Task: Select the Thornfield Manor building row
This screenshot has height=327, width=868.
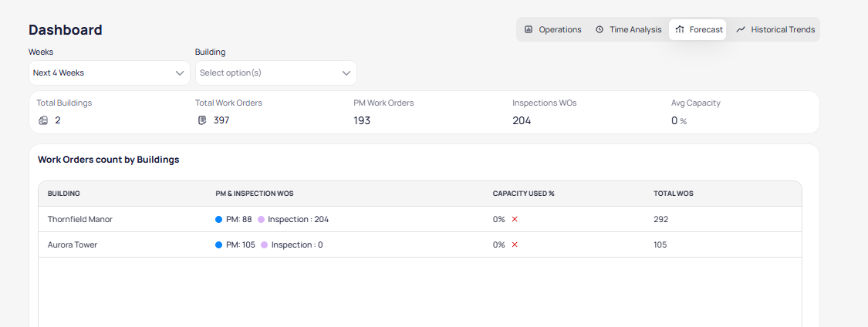Action: coord(80,219)
